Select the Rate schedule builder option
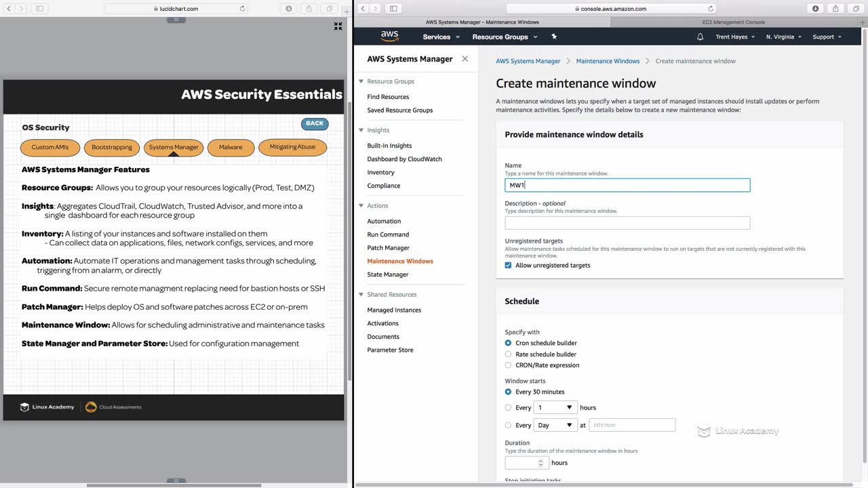This screenshot has width=868, height=488. click(x=508, y=354)
